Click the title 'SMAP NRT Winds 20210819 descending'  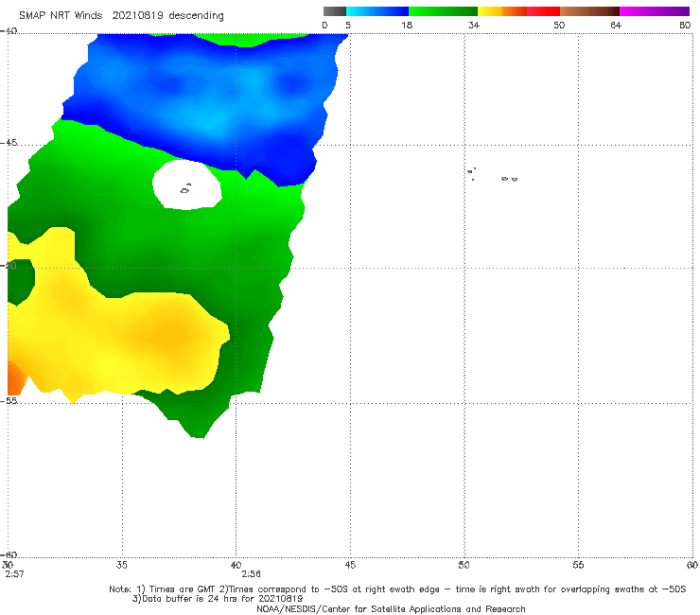(121, 16)
